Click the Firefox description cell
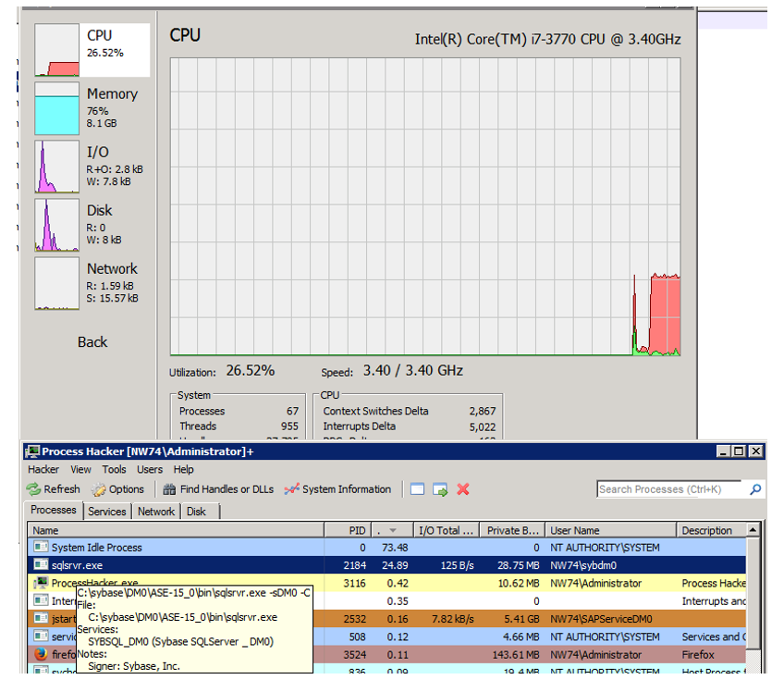 point(698,655)
